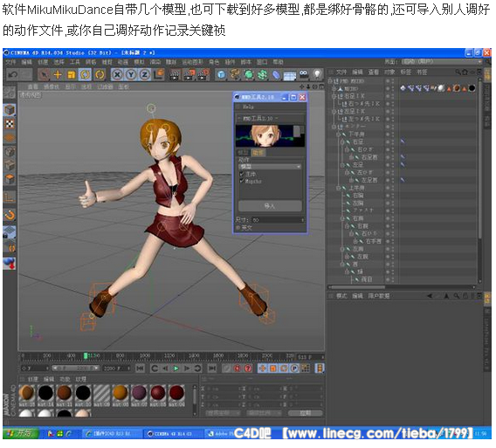Viewport: 496px width, 448px height.
Task: Open the spline pen tools icon
Action: 235,75
